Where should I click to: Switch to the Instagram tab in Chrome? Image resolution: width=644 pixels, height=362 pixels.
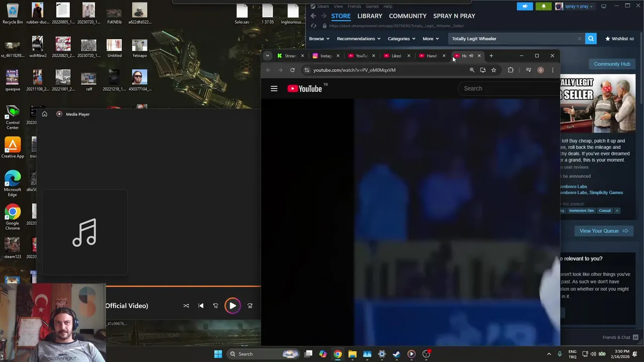[x=325, y=56]
